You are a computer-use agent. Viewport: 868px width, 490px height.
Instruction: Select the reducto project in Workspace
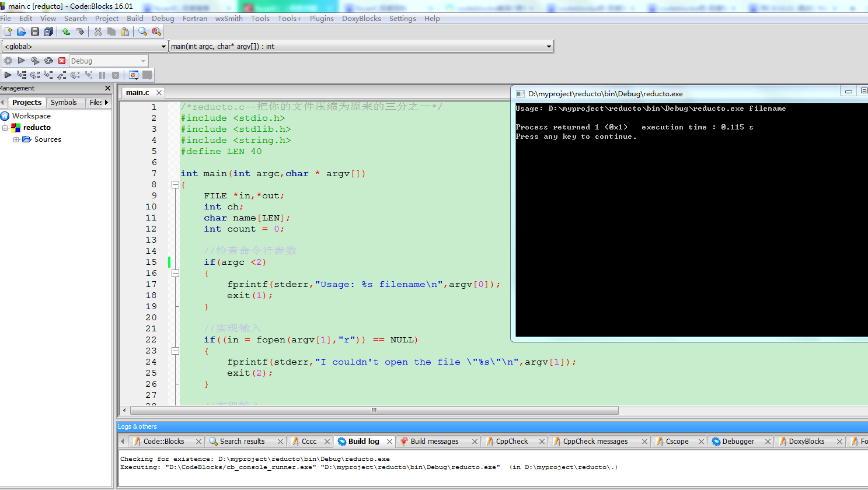[x=37, y=128]
